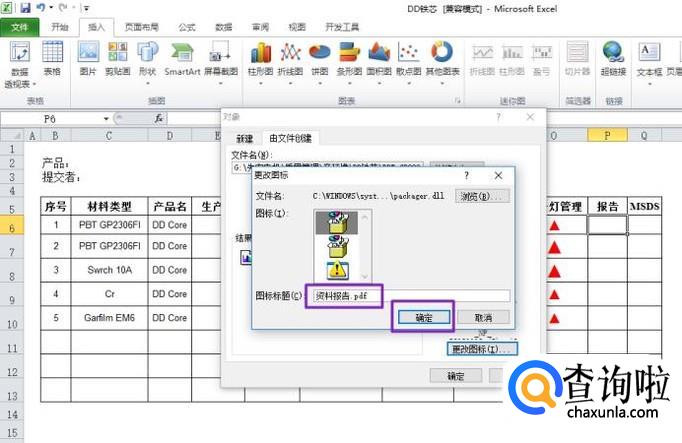Click the Select All corner of the sheet
Image resolution: width=682 pixels, height=443 pixels.
coord(12,135)
